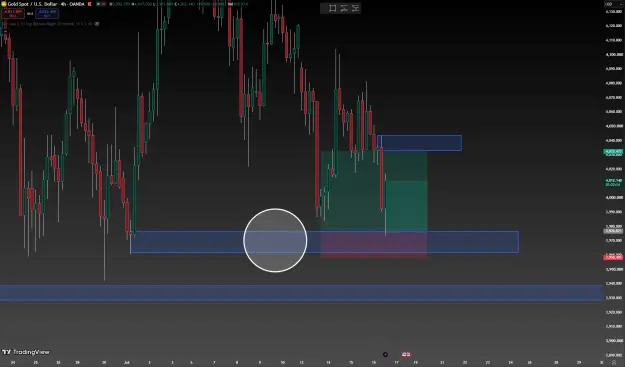625x367 pixels.
Task: Click the red Sell price button
Action: 13,13
